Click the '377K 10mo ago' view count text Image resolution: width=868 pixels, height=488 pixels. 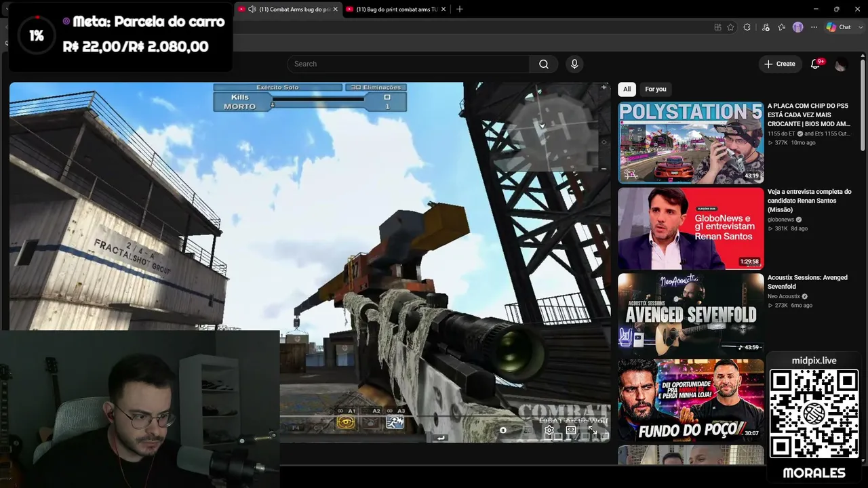(791, 143)
